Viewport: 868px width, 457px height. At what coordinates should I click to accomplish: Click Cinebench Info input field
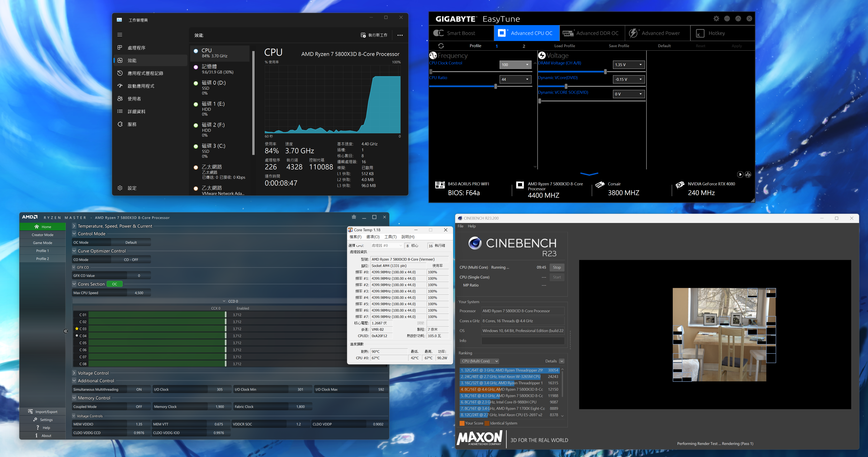pos(523,341)
